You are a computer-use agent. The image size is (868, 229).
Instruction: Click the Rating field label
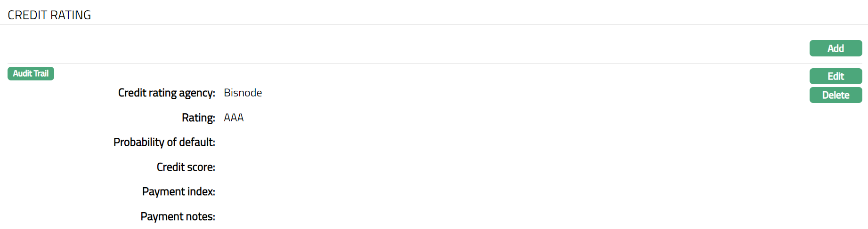(198, 118)
